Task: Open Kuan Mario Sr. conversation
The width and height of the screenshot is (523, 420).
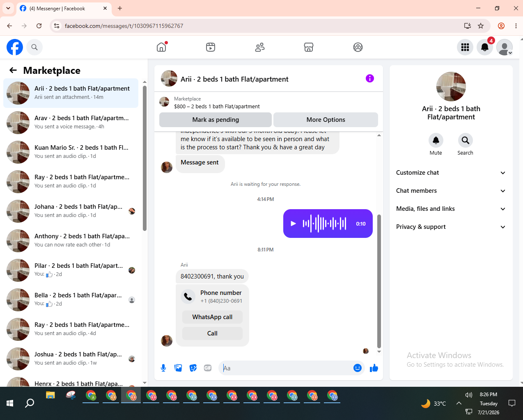Action: (71, 152)
